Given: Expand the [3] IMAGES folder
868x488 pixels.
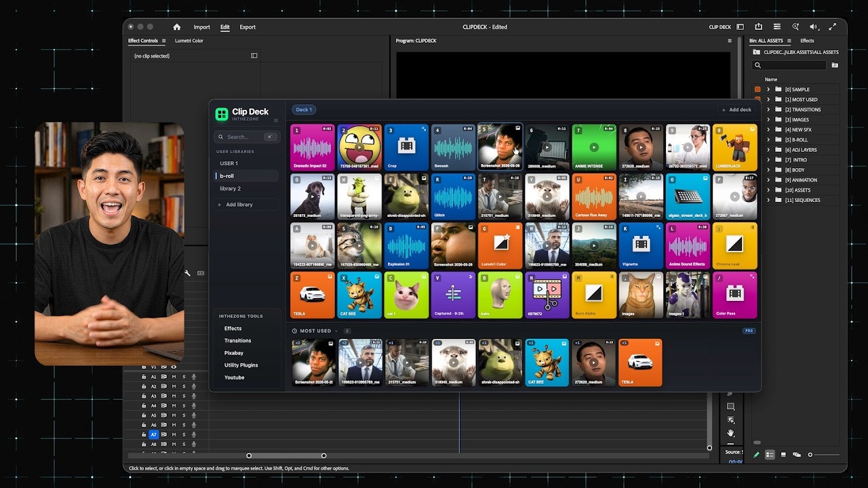Looking at the screenshot, I should pos(768,119).
